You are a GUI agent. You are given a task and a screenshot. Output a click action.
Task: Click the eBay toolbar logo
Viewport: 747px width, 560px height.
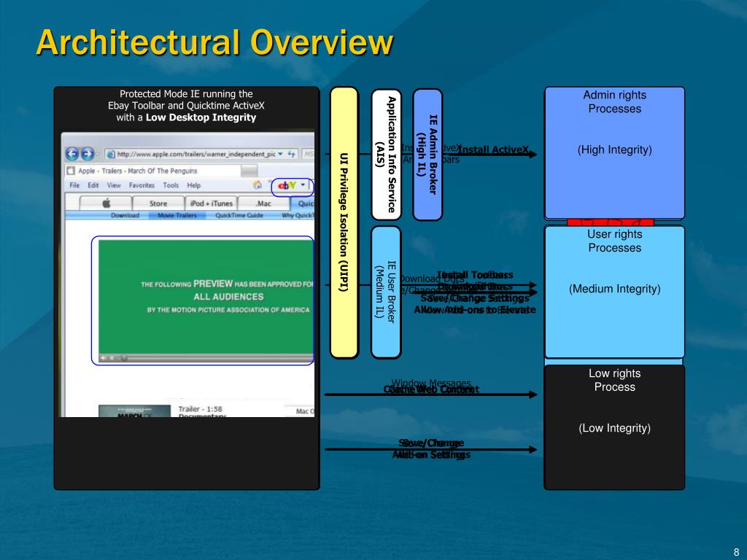pyautogui.click(x=287, y=185)
